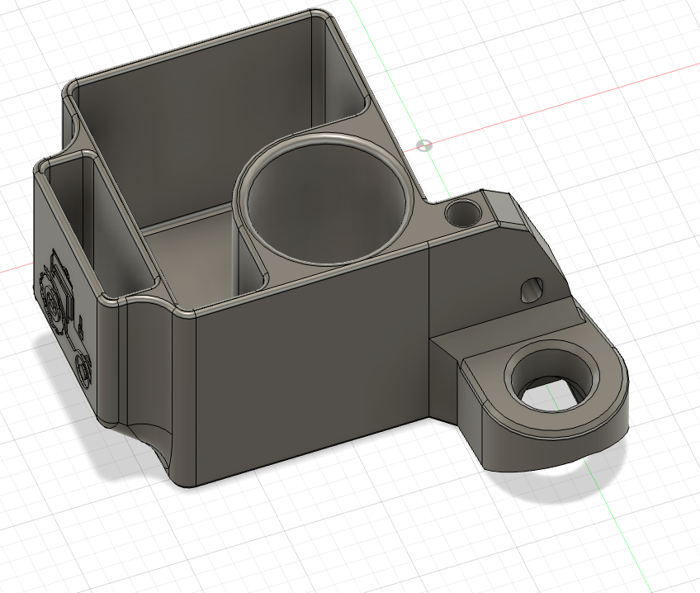The image size is (700, 593).
Task: Select the vertical edge between front face and bracket
Action: pyautogui.click(x=432, y=330)
